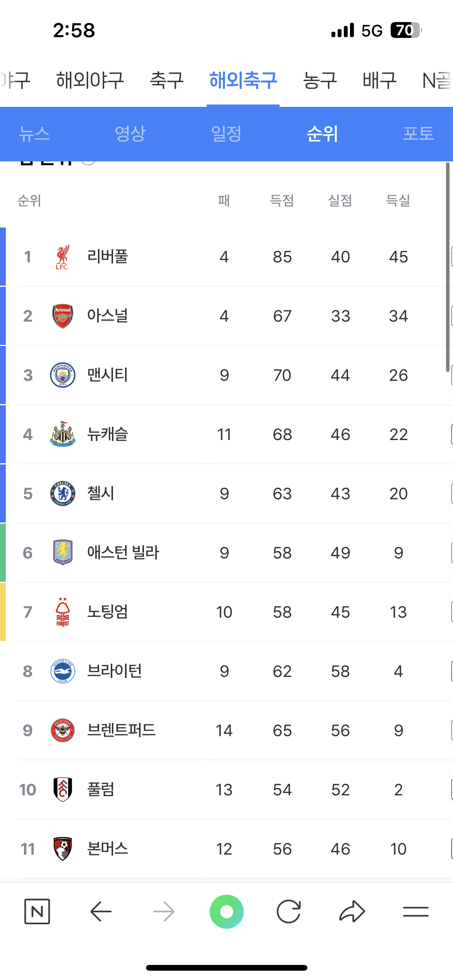Open the 뉴스 sub-tab
The height and width of the screenshot is (980, 453).
pos(34,134)
